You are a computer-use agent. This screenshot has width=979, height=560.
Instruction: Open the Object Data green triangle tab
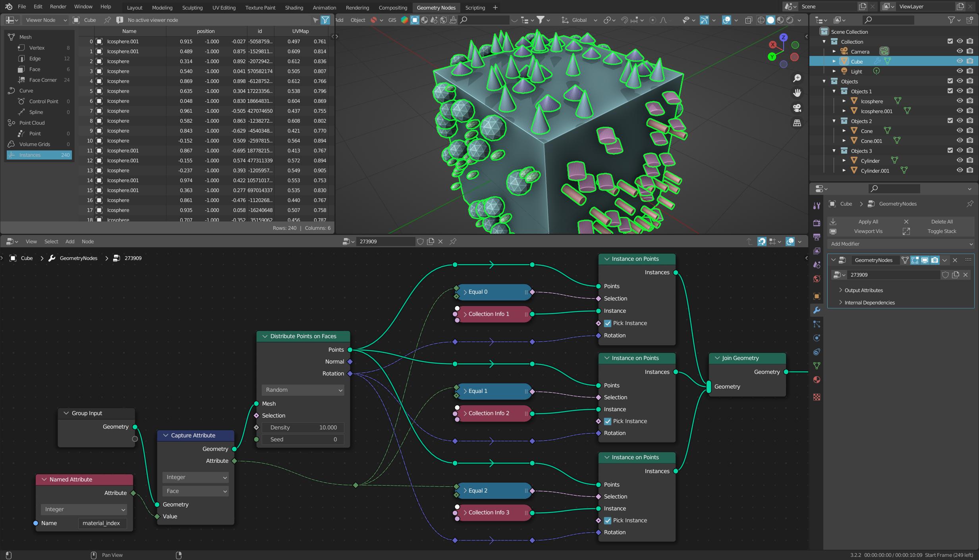817,366
